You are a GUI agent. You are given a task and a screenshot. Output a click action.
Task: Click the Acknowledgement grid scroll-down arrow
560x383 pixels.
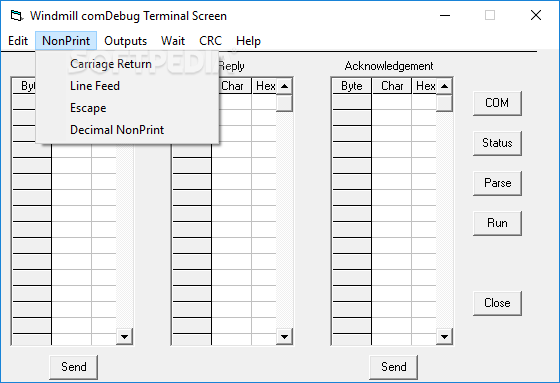coord(444,337)
